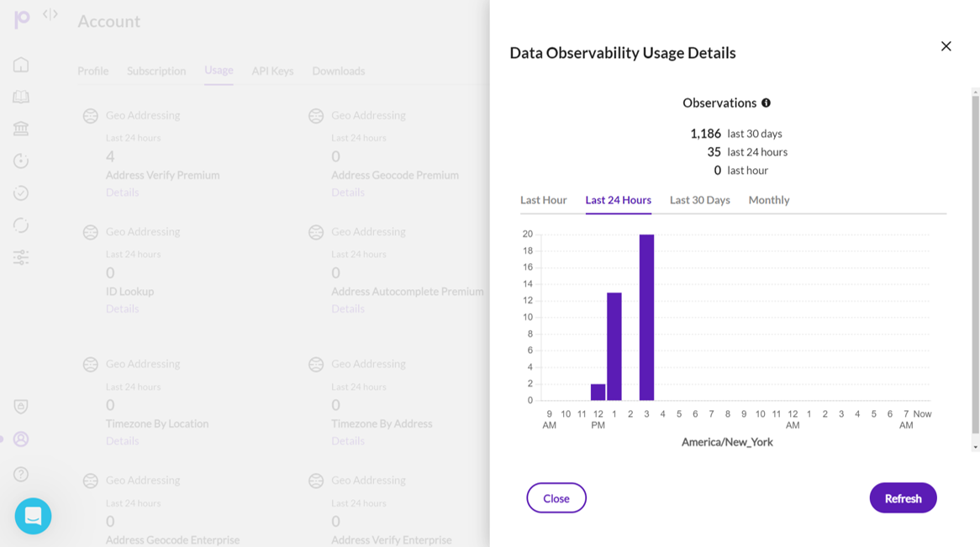Open the checkmark circle sidebar icon
The width and height of the screenshot is (980, 547).
click(21, 192)
